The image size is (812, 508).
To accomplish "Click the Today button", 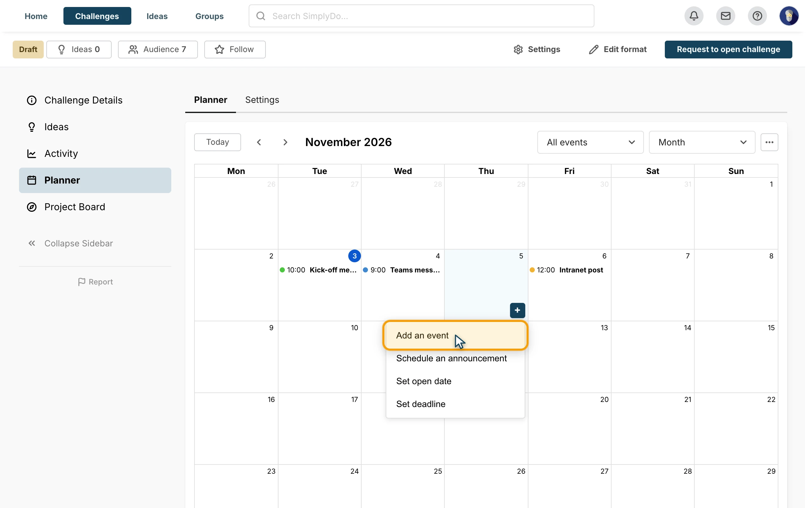I will [x=217, y=142].
